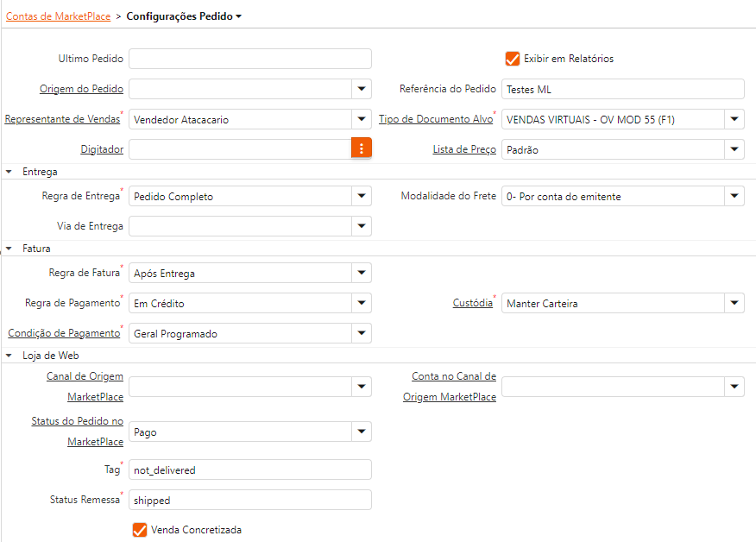Uncheck the Venda Concretizada checkbox
This screenshot has width=756, height=542.
(x=139, y=530)
